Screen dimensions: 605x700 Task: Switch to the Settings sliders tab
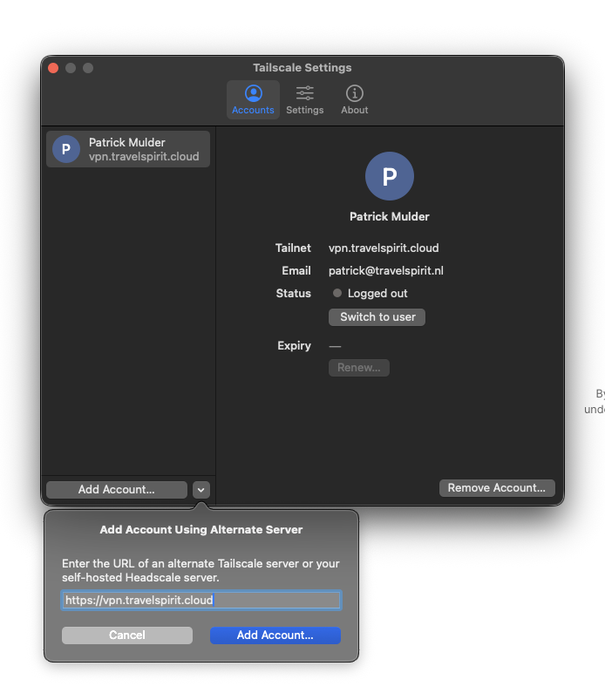coord(304,94)
